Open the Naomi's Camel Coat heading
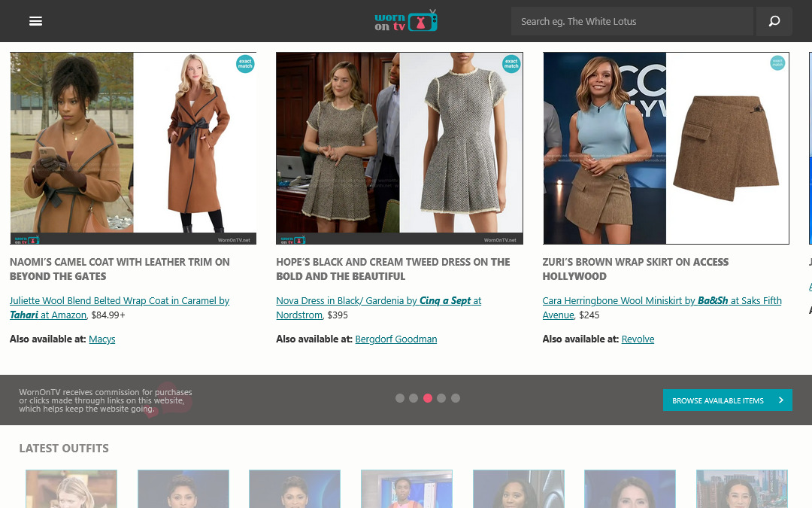 point(120,269)
